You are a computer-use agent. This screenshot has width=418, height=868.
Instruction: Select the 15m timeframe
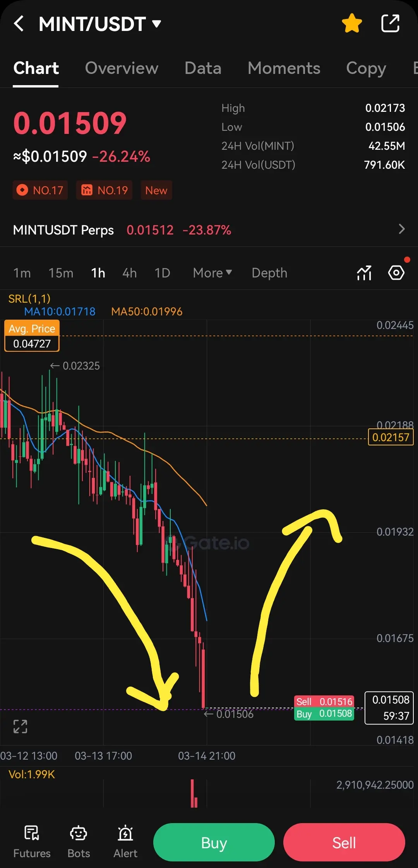tap(61, 273)
